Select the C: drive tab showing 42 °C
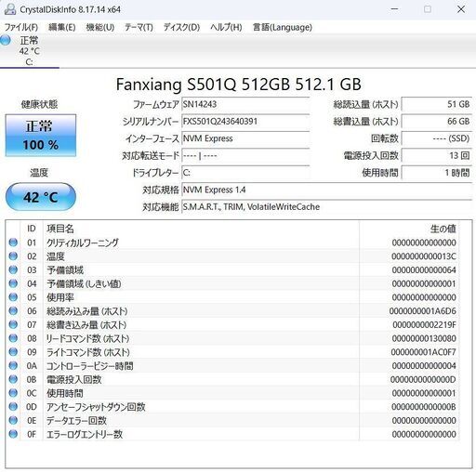 coord(30,51)
